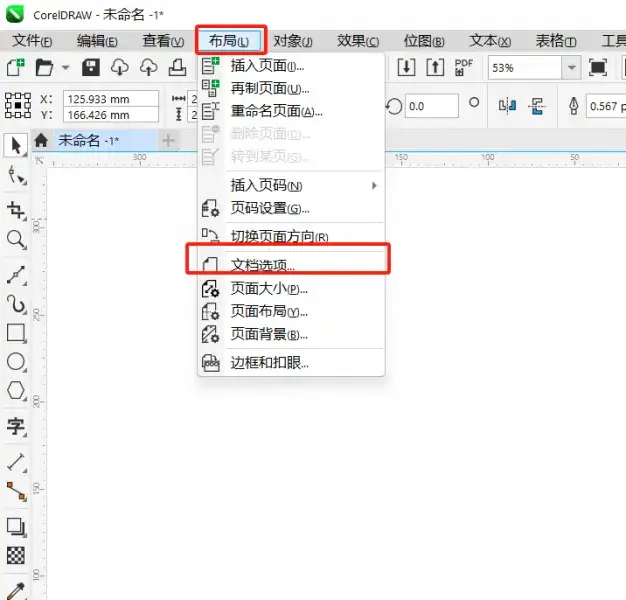Choose 重命名页面 menu entry
The height and width of the screenshot is (600, 626).
coord(291,111)
